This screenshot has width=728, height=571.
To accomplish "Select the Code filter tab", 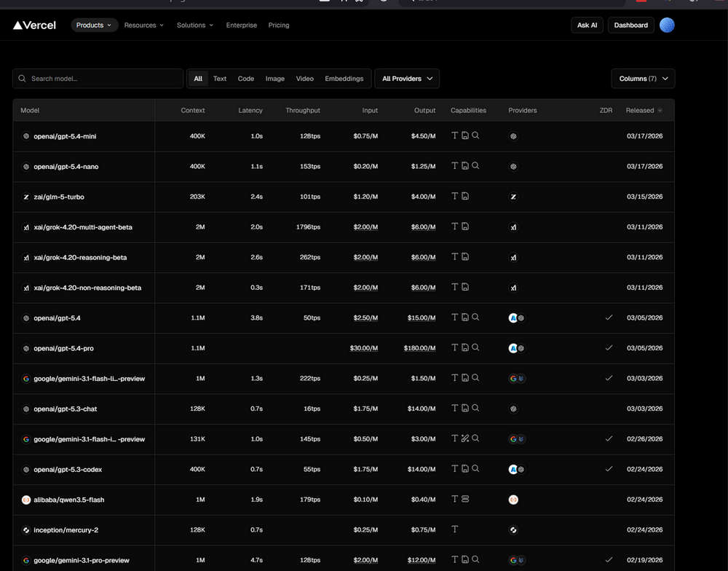I will [x=245, y=79].
